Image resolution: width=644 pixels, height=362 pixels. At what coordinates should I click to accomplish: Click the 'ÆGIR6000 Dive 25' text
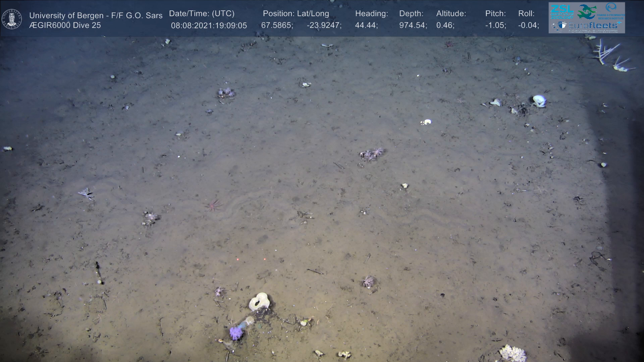click(65, 25)
